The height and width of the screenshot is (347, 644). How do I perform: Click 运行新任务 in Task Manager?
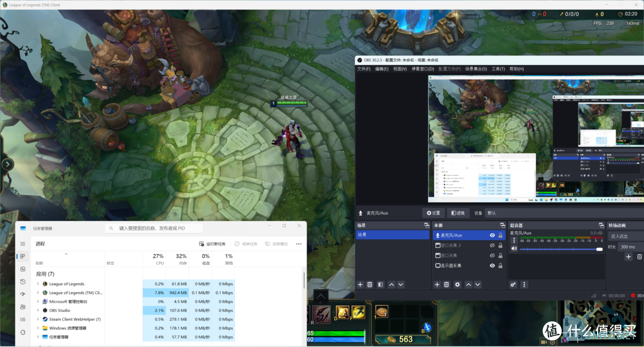click(x=212, y=244)
